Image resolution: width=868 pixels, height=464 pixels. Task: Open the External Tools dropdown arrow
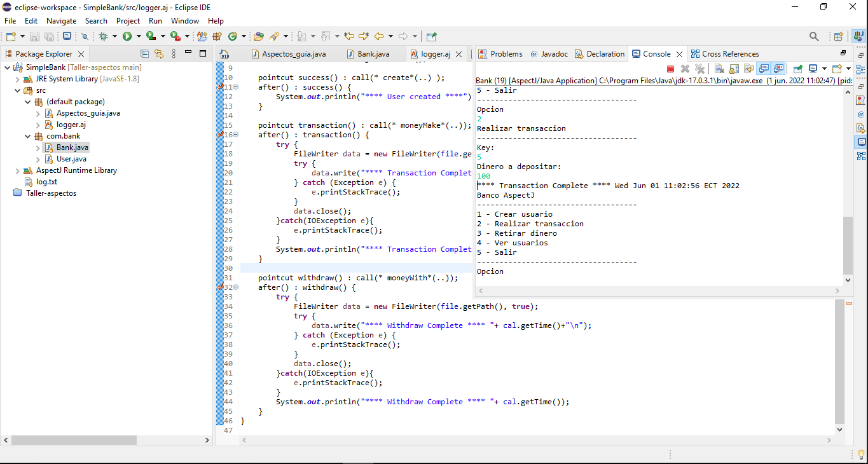[x=187, y=36]
